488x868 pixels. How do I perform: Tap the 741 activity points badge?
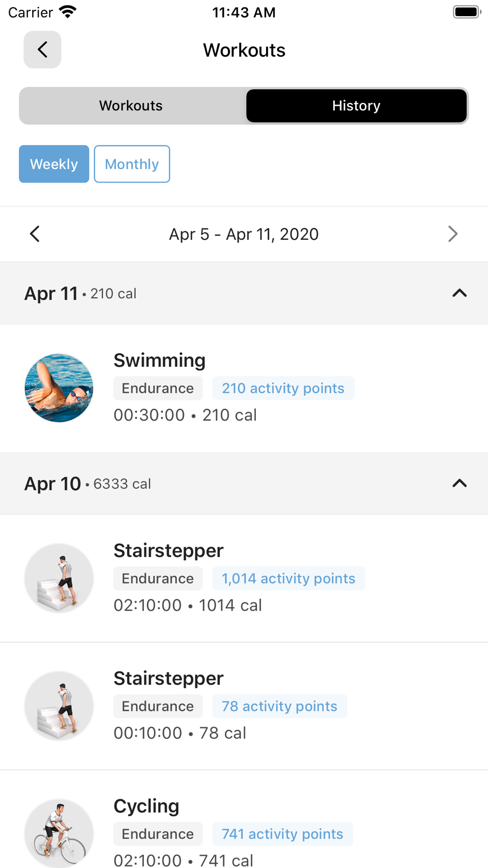[282, 834]
